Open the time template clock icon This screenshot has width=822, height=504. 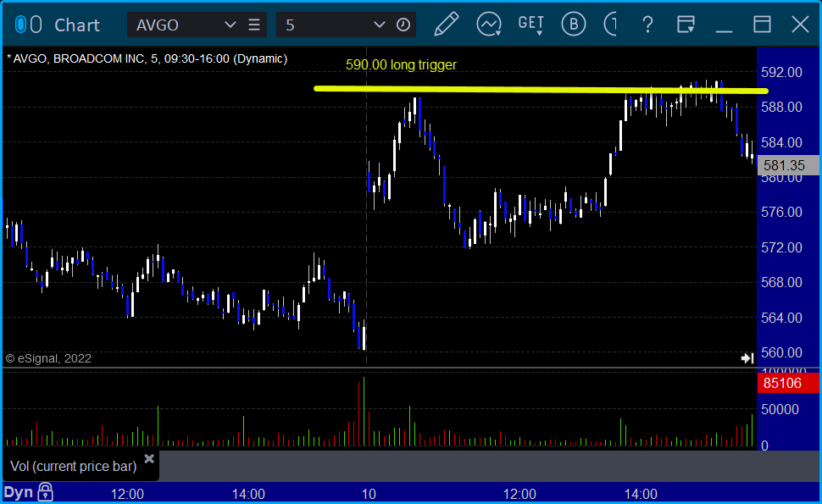point(403,25)
